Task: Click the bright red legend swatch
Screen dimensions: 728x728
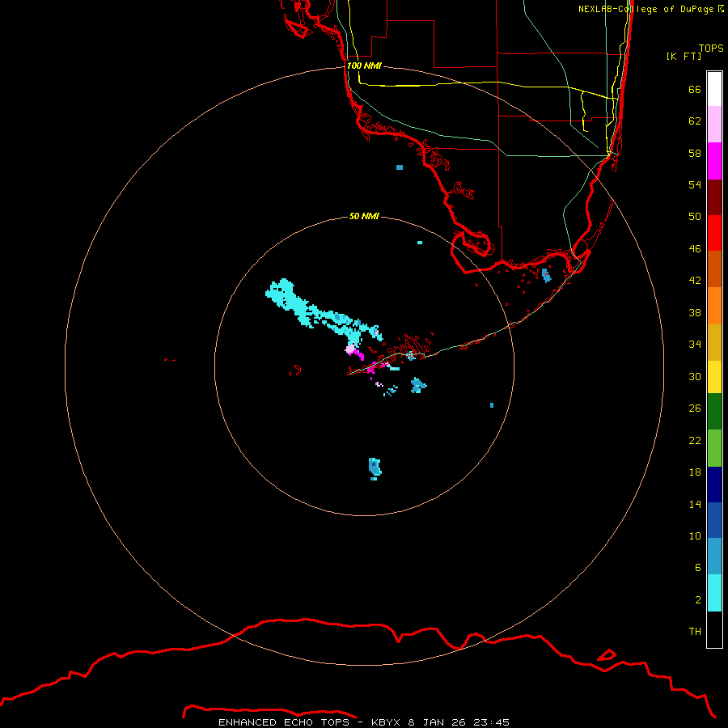Action: [714, 233]
